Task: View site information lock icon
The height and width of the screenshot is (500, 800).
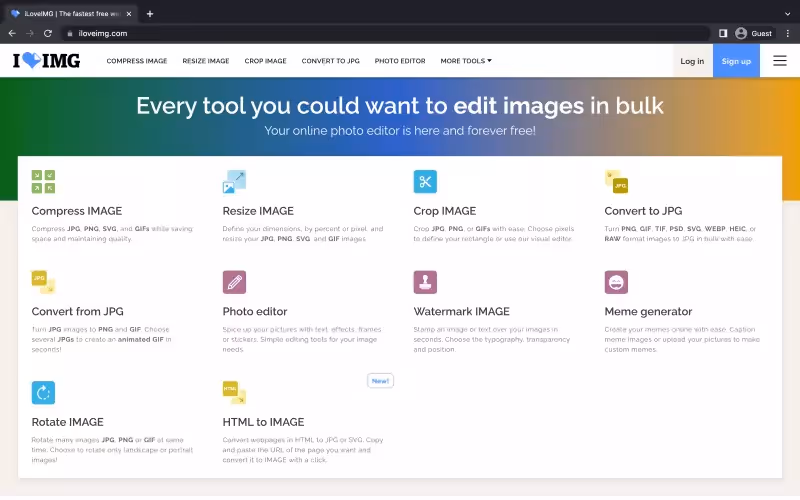Action: click(70, 33)
